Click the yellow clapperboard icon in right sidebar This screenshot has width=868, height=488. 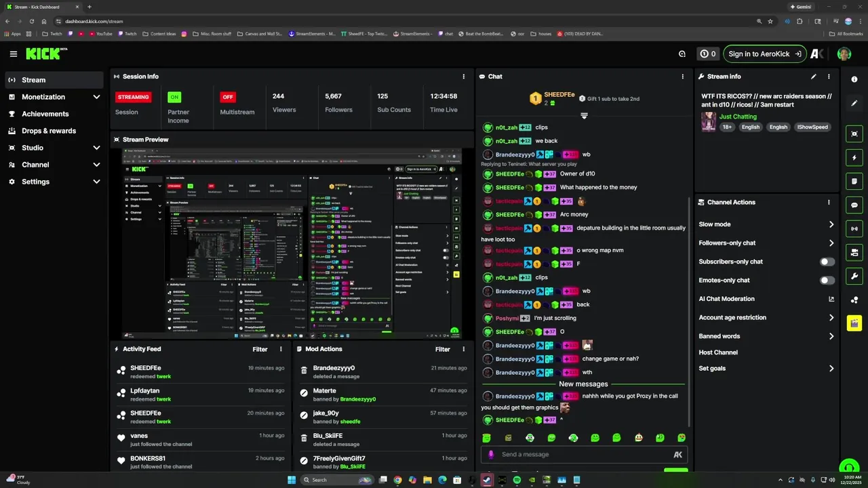tap(854, 323)
